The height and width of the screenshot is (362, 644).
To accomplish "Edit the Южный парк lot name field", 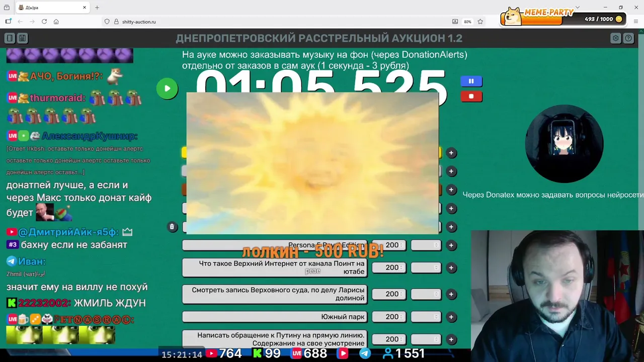I will (x=275, y=317).
